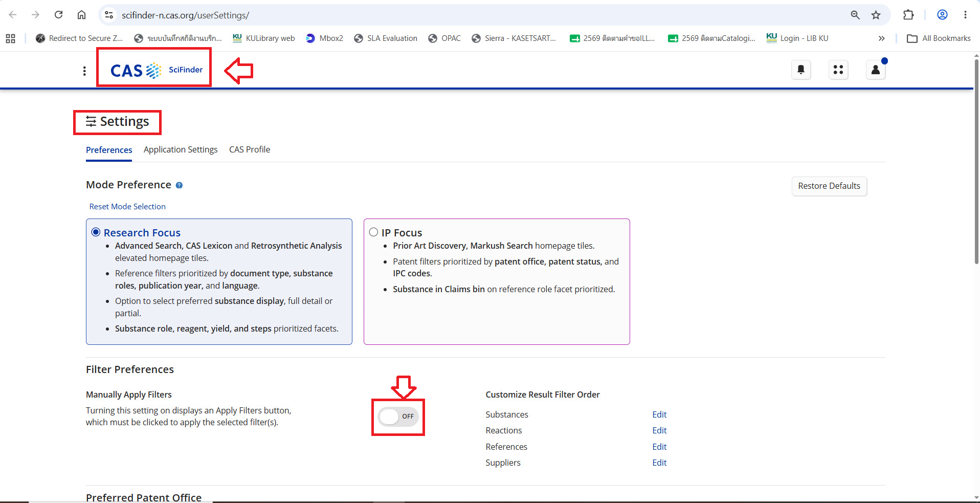Image resolution: width=980 pixels, height=503 pixels.
Task: Open the browser home page
Action: [x=81, y=15]
